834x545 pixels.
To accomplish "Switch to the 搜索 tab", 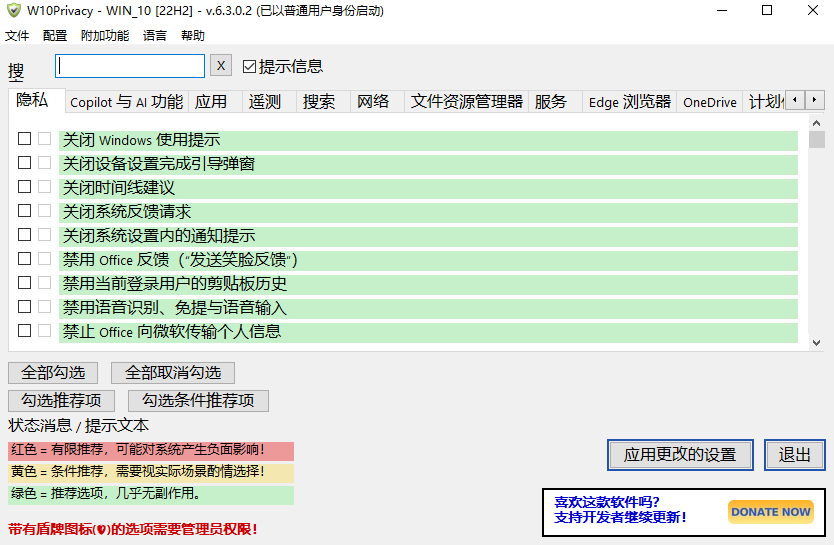I will click(x=323, y=102).
